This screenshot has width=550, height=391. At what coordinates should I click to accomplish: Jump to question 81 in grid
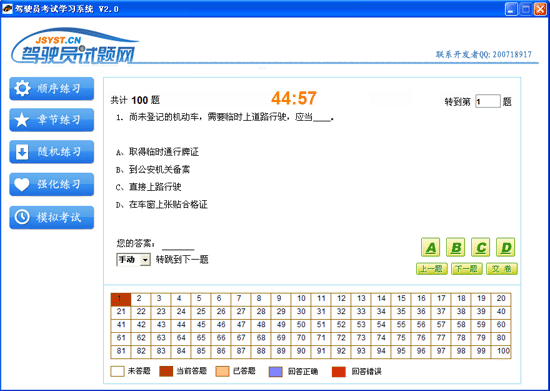(121, 352)
